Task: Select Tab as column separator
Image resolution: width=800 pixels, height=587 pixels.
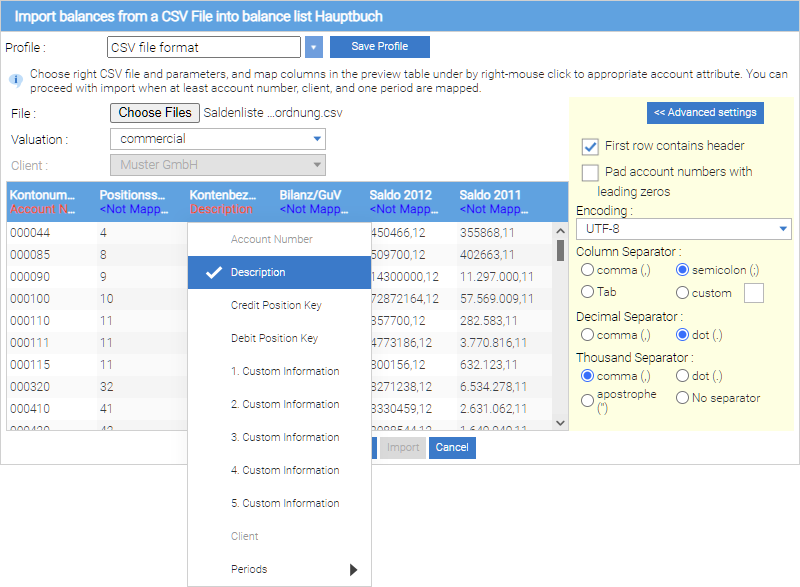Action: click(x=587, y=293)
